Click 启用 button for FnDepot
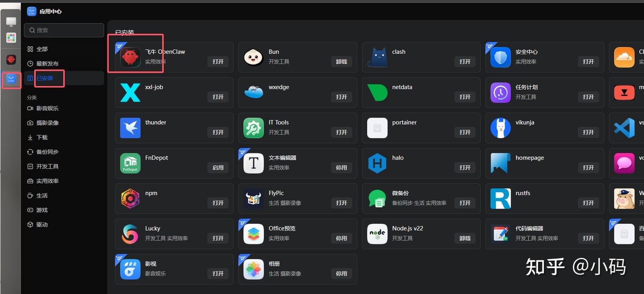Image resolution: width=644 pixels, height=294 pixels. [218, 168]
